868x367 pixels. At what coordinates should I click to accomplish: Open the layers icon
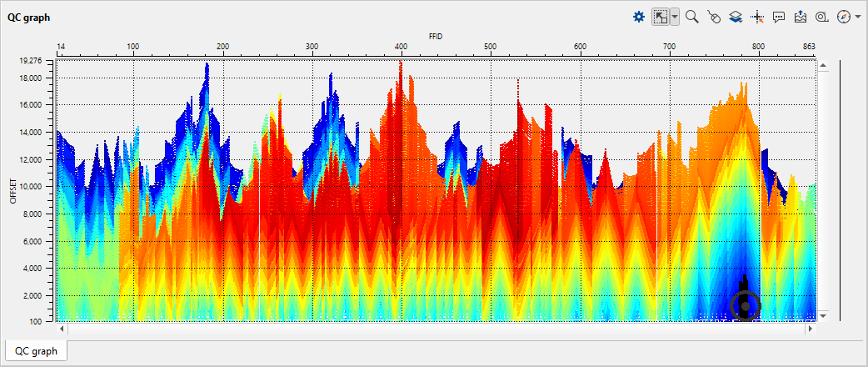(735, 16)
